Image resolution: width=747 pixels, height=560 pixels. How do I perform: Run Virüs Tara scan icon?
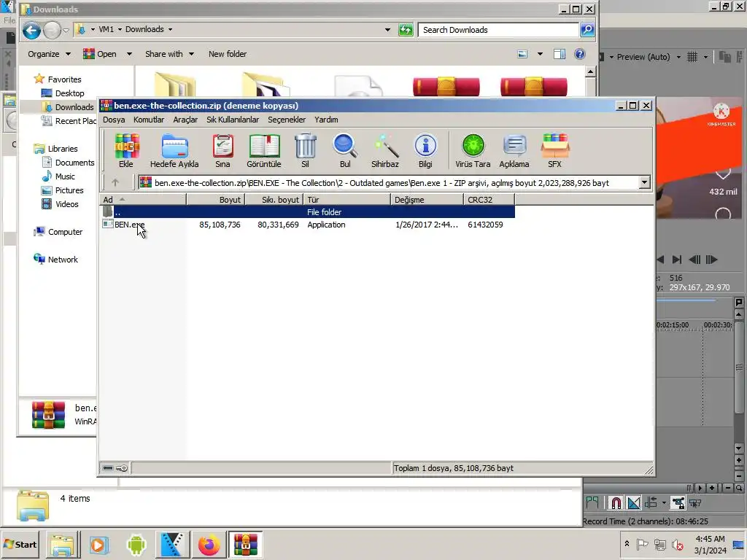click(473, 150)
